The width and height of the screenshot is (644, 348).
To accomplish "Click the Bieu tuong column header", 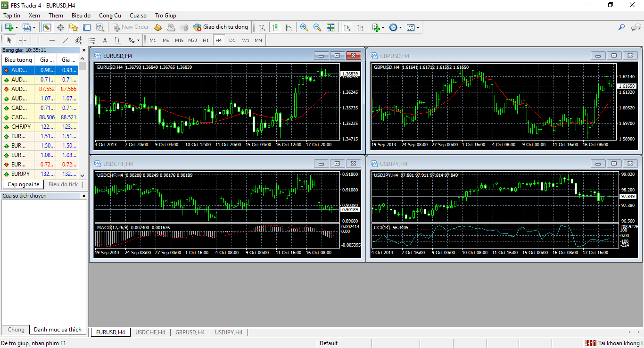I will tap(18, 60).
